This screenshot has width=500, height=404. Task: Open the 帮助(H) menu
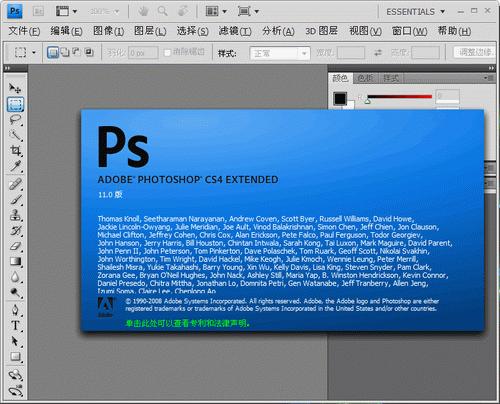click(454, 31)
